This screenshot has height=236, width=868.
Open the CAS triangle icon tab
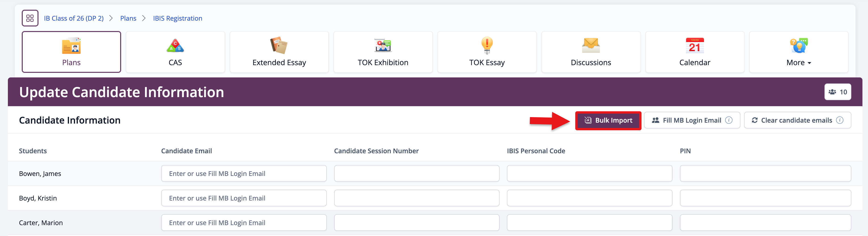pyautogui.click(x=175, y=46)
